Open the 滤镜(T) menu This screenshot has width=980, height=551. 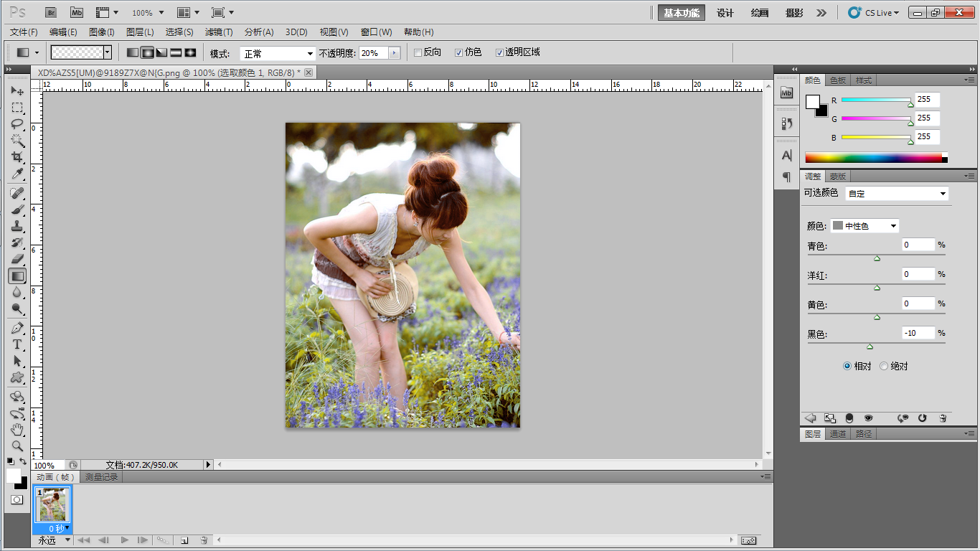click(218, 32)
